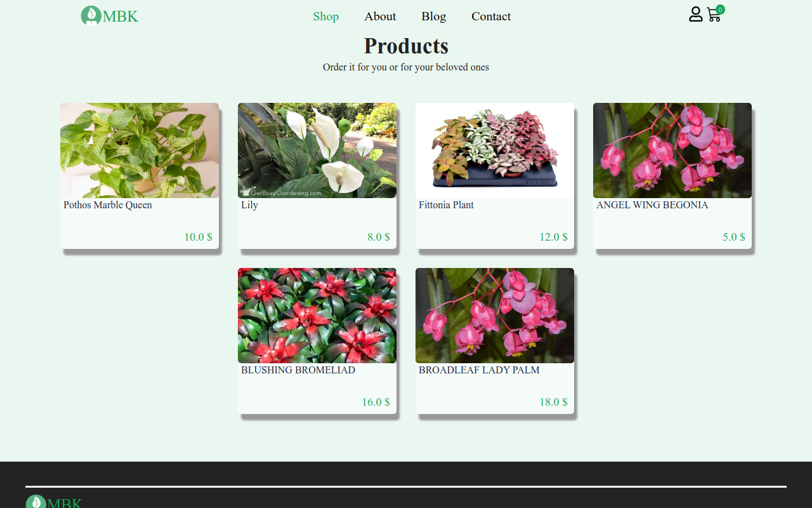
Task: Open the Contact page
Action: tap(491, 17)
